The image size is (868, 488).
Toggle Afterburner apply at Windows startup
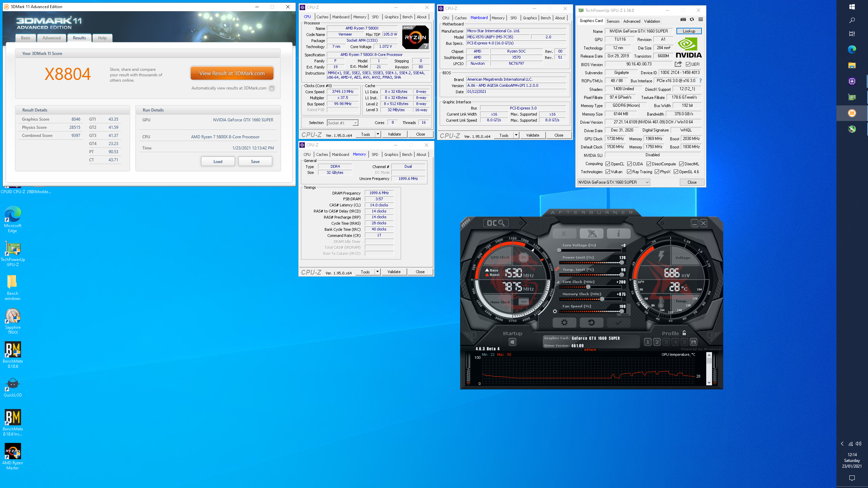(512, 342)
